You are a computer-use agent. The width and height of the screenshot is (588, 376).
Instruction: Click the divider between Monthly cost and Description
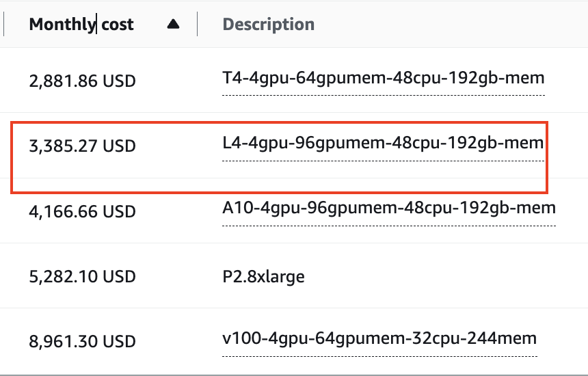point(198,25)
